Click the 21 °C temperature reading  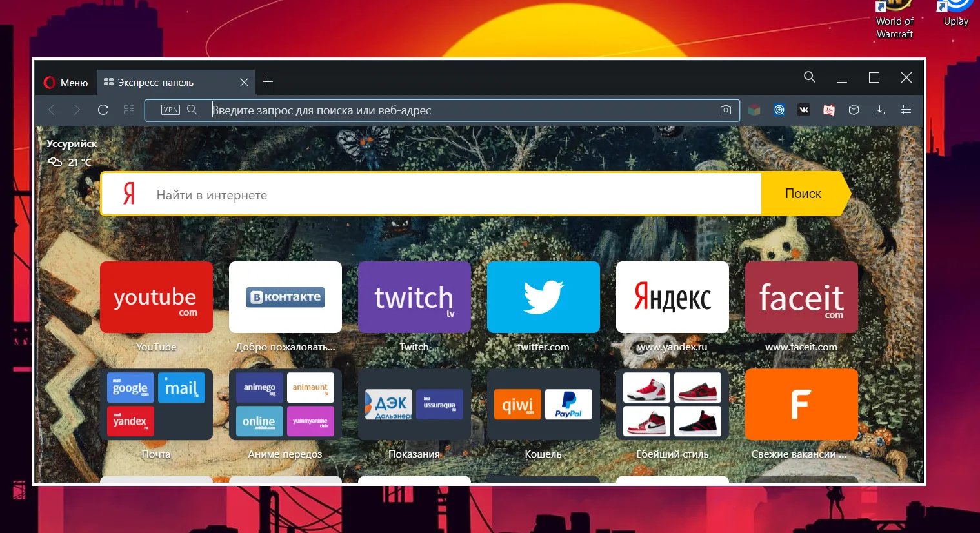pos(80,162)
